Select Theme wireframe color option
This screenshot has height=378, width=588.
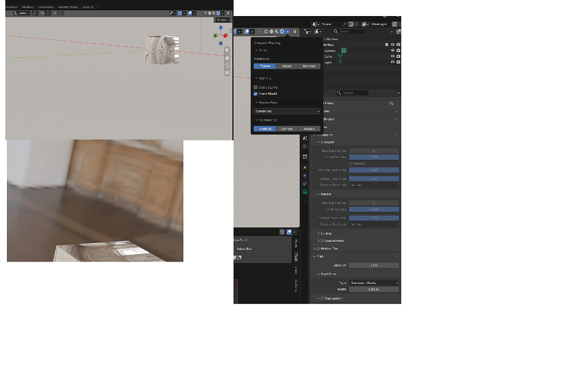pyautogui.click(x=265, y=67)
